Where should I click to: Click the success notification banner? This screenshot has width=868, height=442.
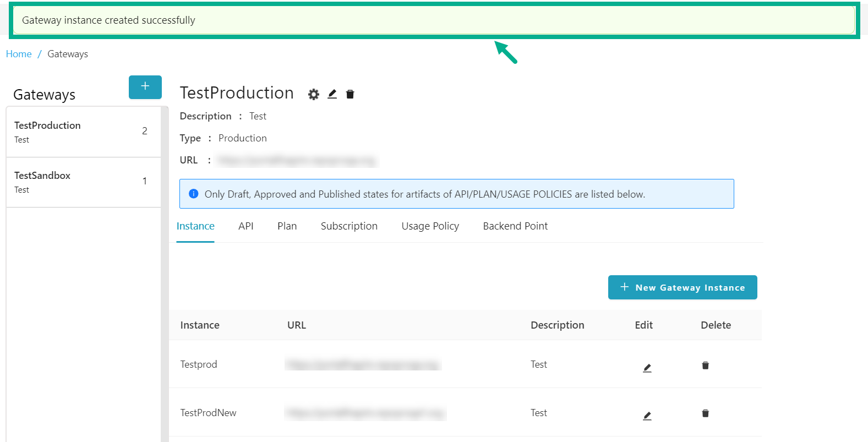point(434,20)
